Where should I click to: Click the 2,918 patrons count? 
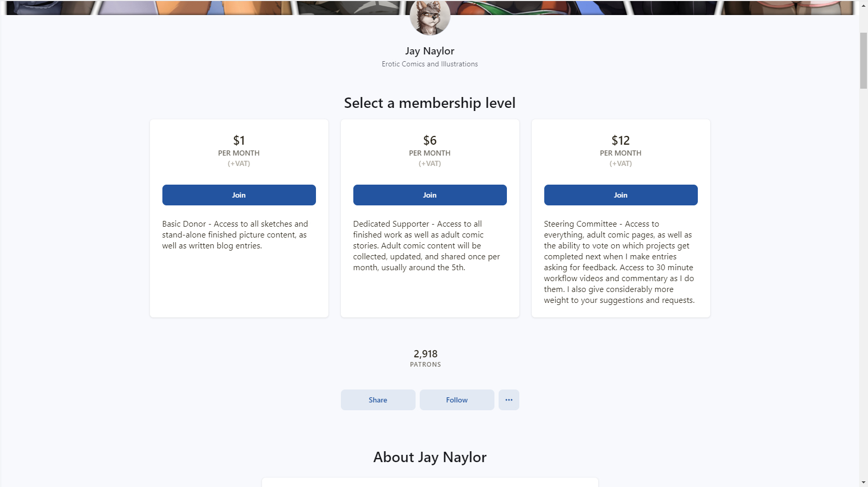pyautogui.click(x=425, y=354)
